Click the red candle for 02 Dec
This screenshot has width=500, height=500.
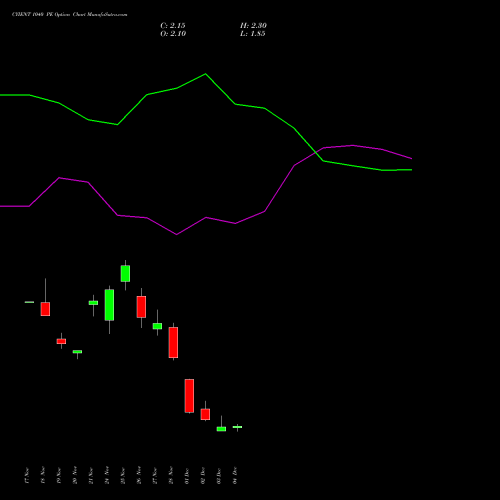point(205,414)
